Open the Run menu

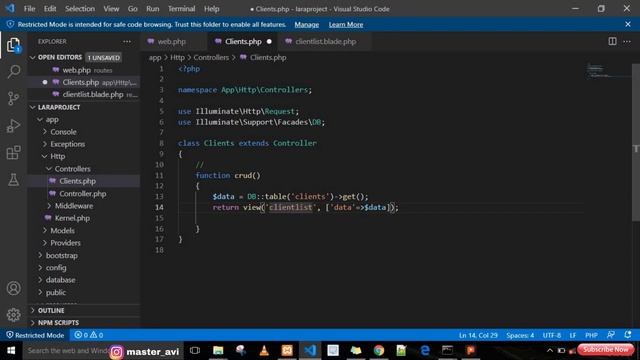point(153,9)
